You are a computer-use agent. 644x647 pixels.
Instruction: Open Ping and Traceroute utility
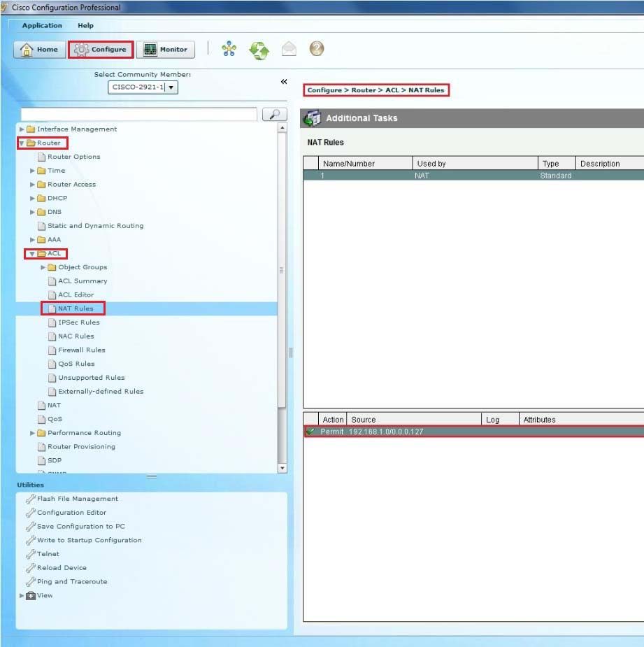coord(72,582)
